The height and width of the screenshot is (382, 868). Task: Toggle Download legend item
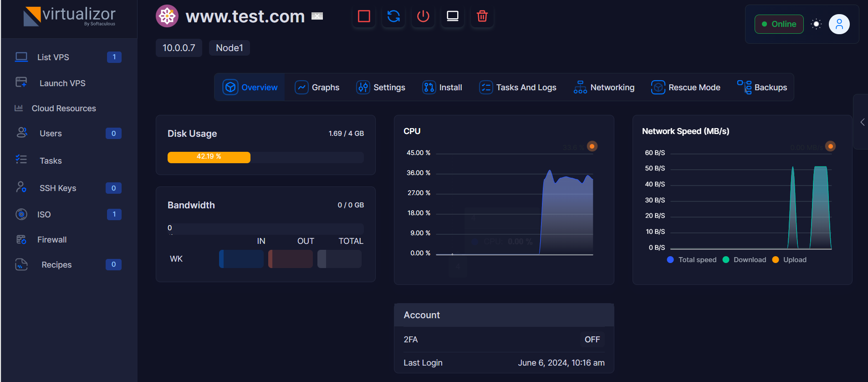pos(745,260)
